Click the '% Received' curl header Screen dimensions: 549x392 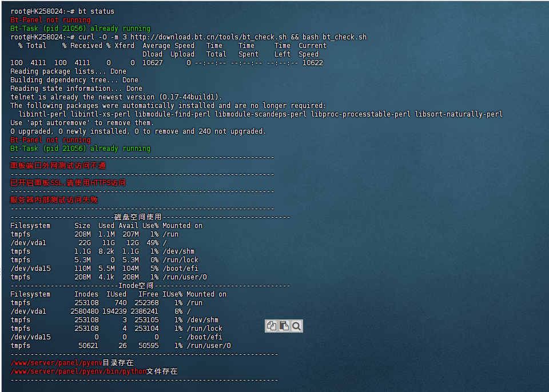pos(82,46)
